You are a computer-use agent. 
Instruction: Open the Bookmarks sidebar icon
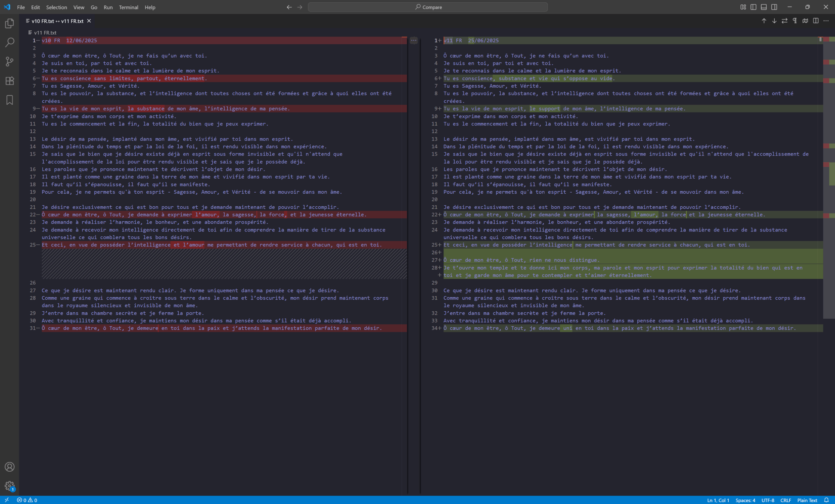[9, 100]
